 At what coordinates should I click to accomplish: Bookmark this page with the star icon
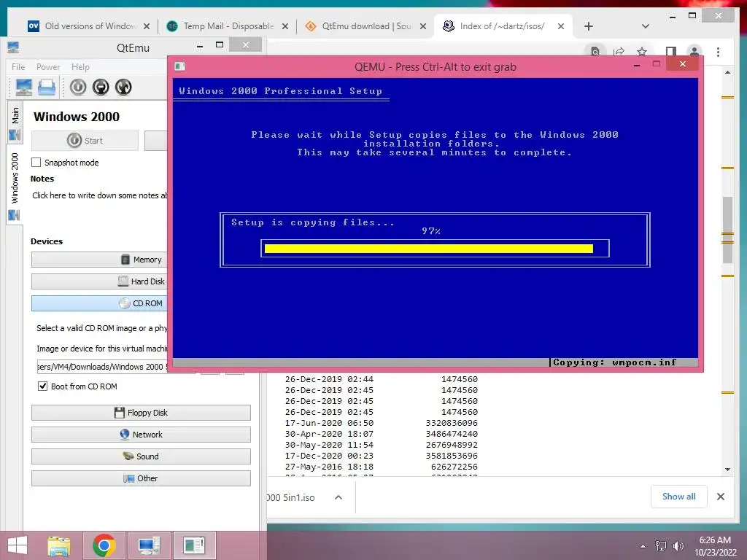tap(642, 52)
